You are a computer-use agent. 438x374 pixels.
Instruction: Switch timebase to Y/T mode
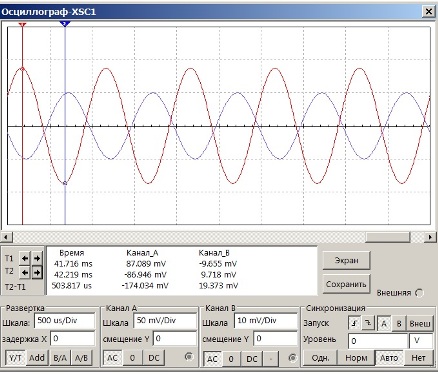point(15,358)
